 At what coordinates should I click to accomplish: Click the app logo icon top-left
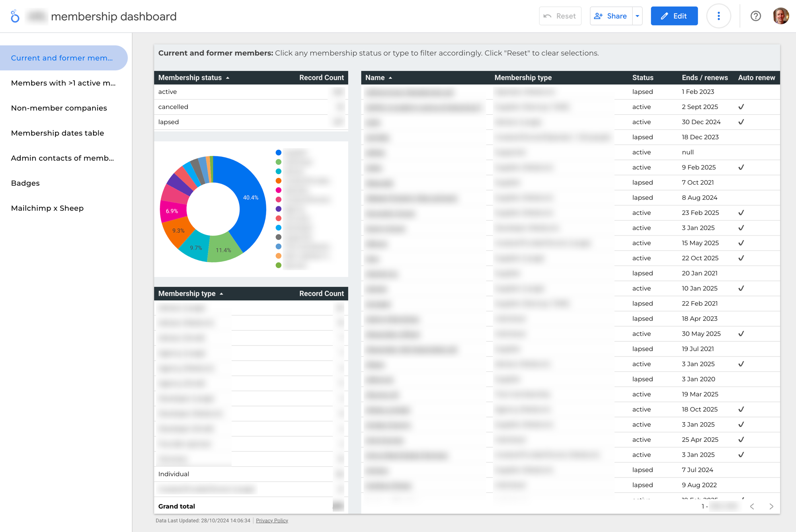[x=16, y=16]
